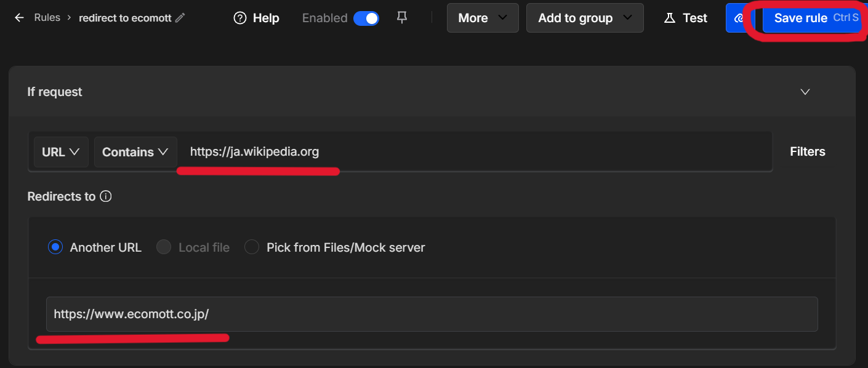The height and width of the screenshot is (368, 868).
Task: Click the pencil icon to rename rule
Action: click(x=180, y=18)
